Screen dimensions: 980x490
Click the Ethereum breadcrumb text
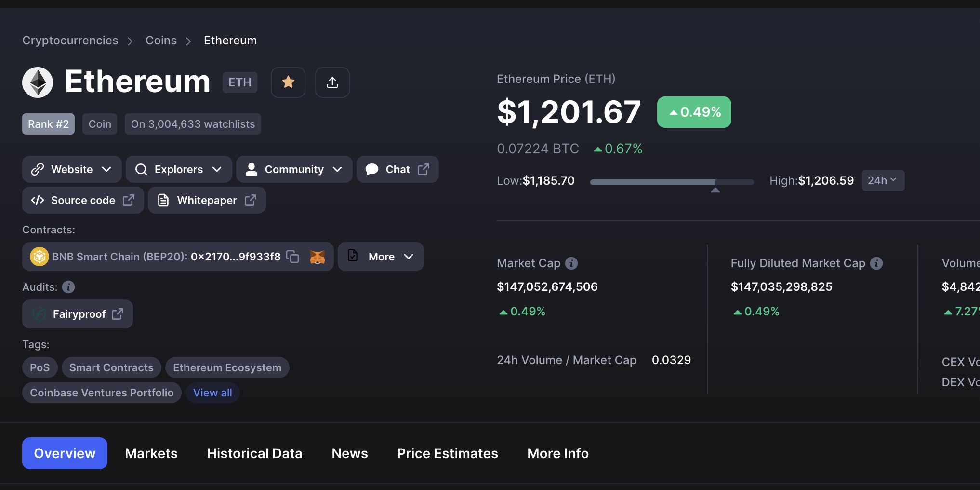coord(230,41)
